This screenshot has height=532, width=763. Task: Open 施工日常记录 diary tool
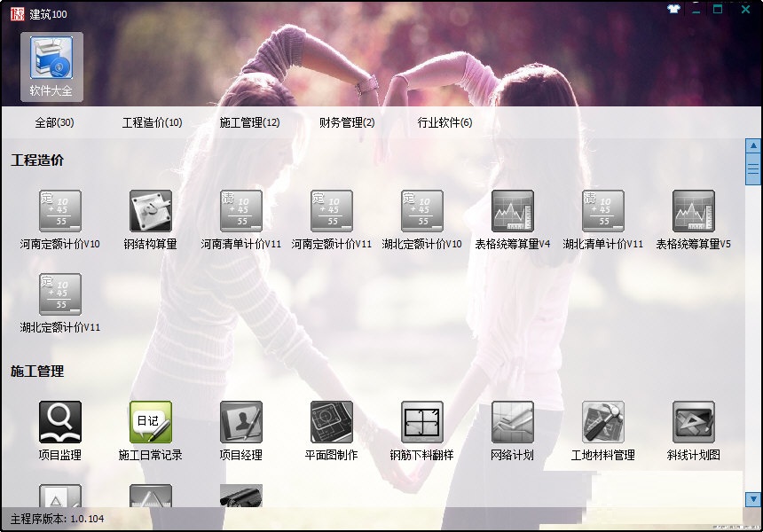tap(150, 424)
